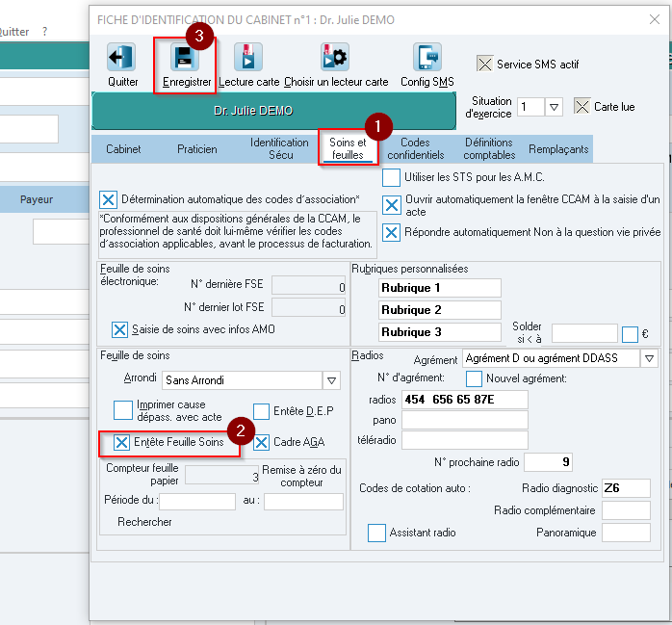Click the Enregistrer floppy disk icon

185,58
